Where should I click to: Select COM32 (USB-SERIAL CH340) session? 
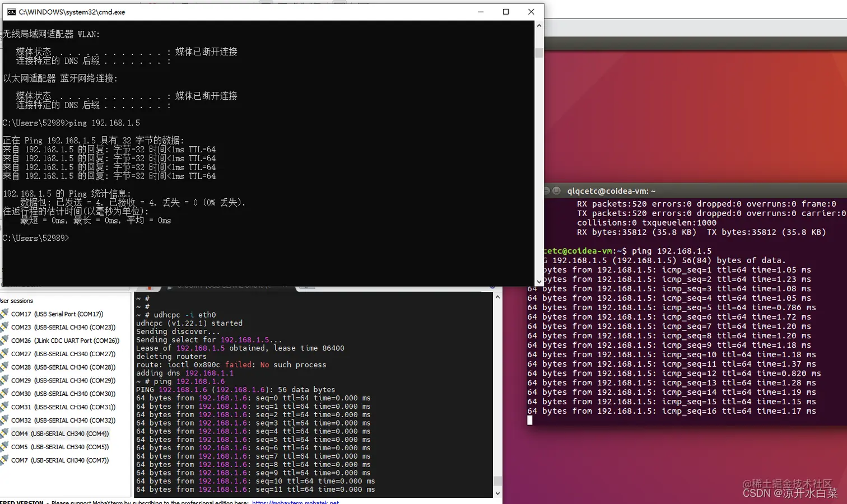tap(63, 421)
